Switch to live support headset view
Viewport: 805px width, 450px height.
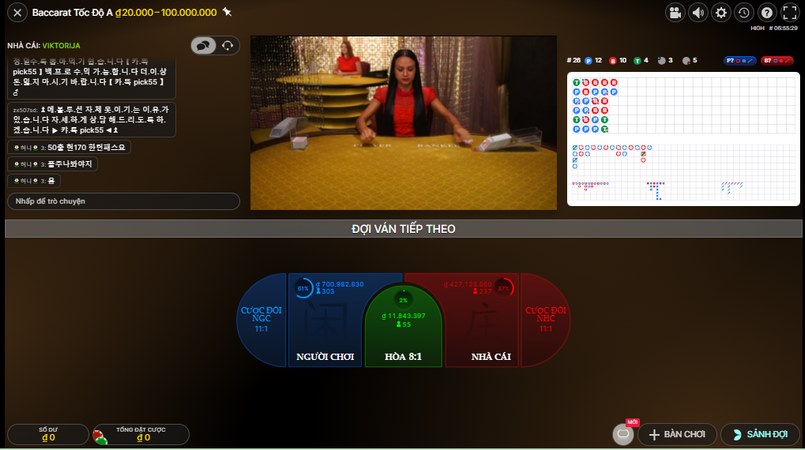coord(228,45)
